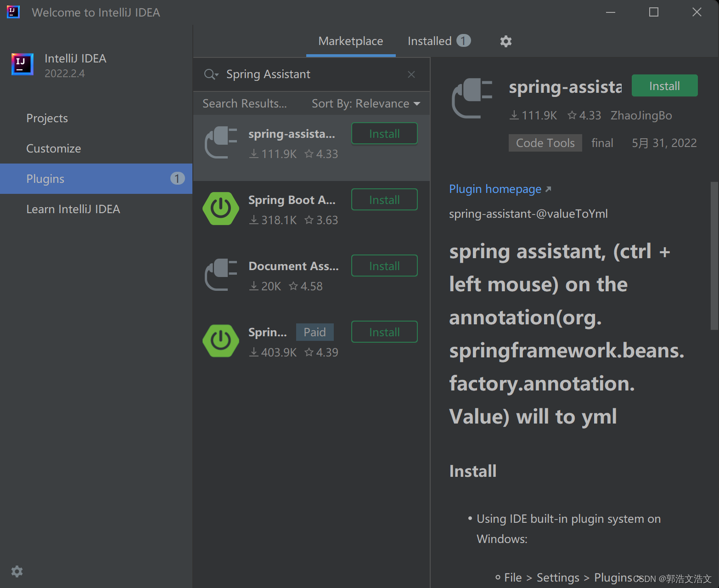Click the IntelliJ IDEA logo in sidebar

[x=22, y=64]
